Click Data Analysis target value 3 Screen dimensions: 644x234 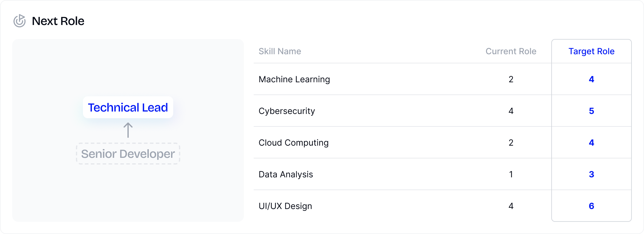coord(592,174)
